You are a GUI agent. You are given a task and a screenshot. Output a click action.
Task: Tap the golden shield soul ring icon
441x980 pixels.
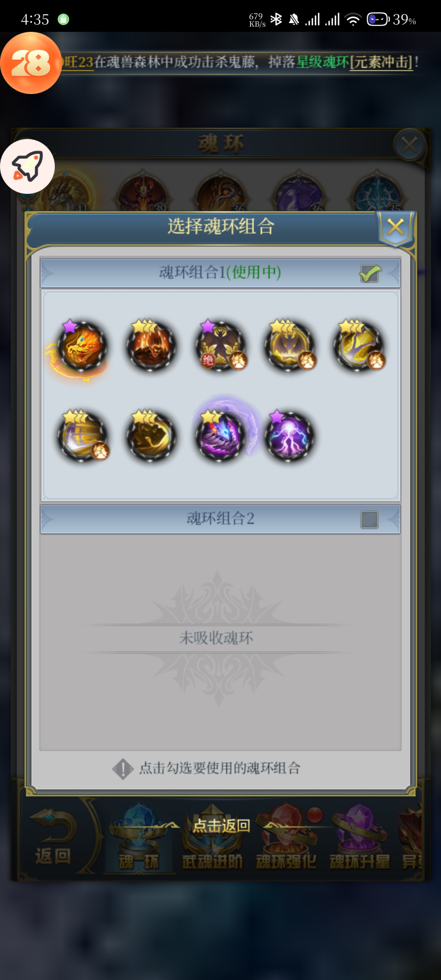(358, 346)
